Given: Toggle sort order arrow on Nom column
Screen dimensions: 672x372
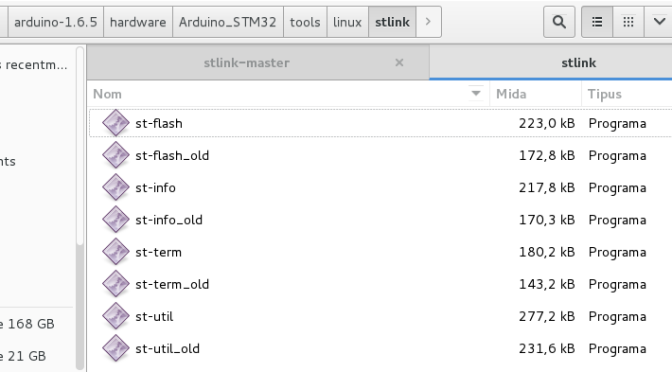Looking at the screenshot, I should (x=476, y=93).
